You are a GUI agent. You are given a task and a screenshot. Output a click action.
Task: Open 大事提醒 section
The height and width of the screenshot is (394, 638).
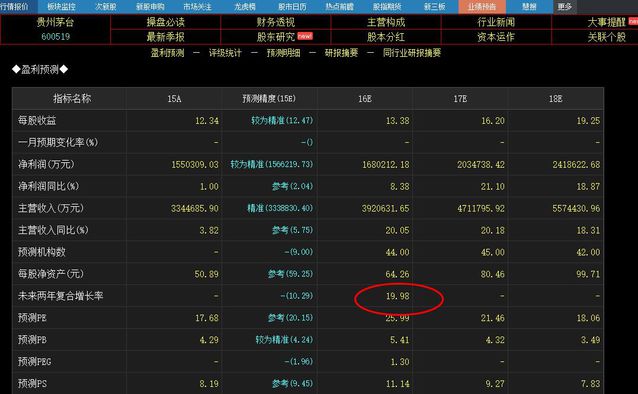click(x=606, y=22)
